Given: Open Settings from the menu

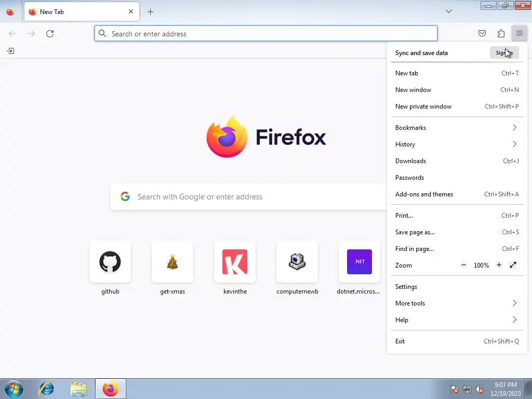Looking at the screenshot, I should click(x=457, y=287).
